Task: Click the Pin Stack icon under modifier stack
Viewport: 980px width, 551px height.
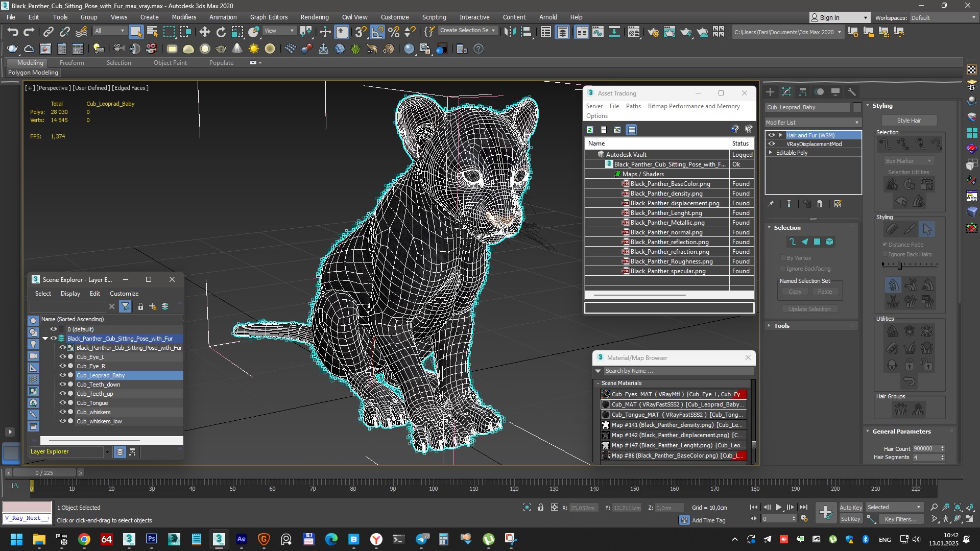Action: pos(771,204)
